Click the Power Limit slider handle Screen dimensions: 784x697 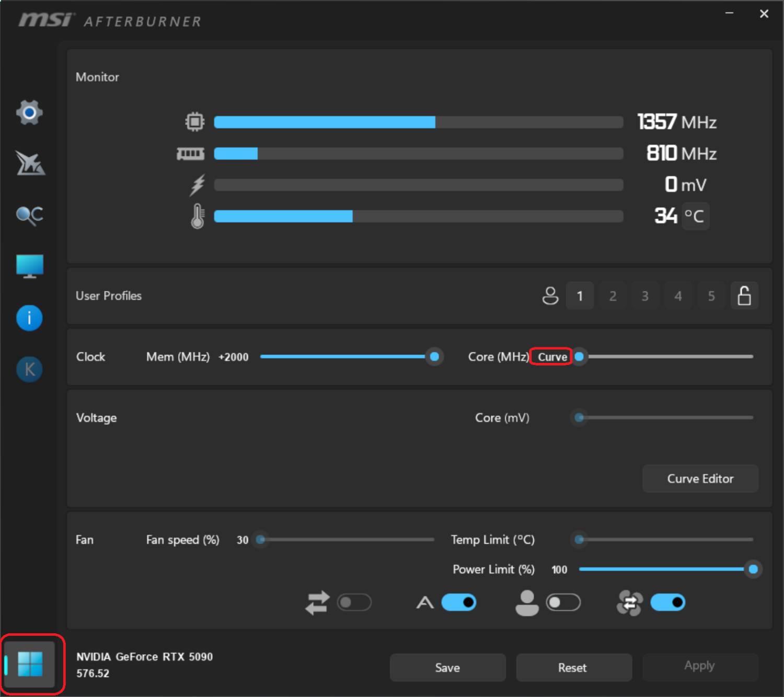click(x=753, y=569)
